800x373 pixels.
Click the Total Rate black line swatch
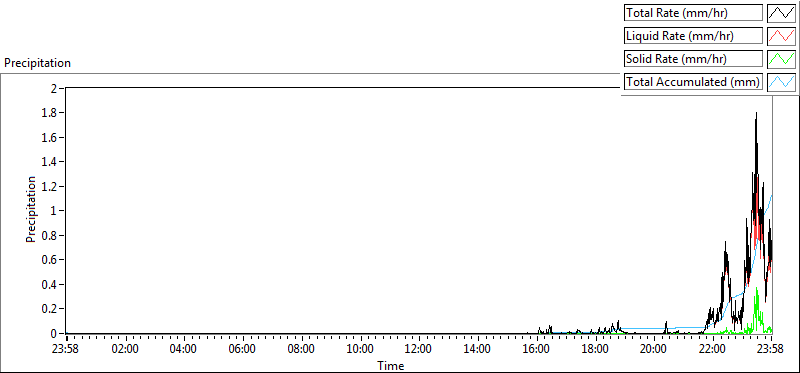782,13
